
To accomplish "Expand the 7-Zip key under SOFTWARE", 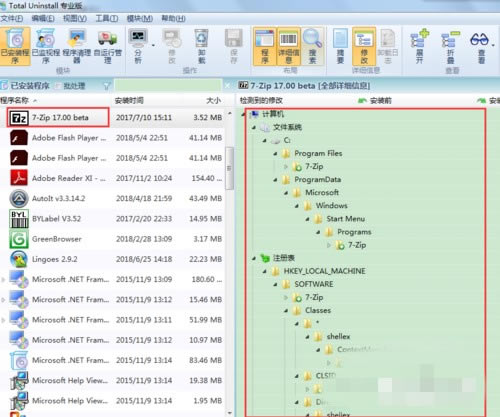I will pyautogui.click(x=286, y=297).
